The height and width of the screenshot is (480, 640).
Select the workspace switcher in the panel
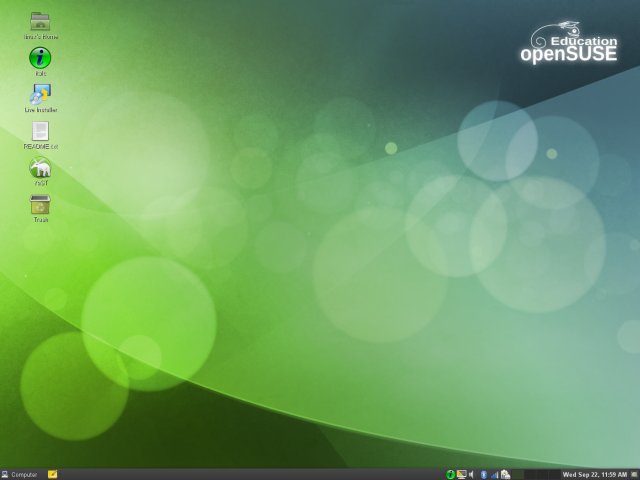tap(535, 474)
